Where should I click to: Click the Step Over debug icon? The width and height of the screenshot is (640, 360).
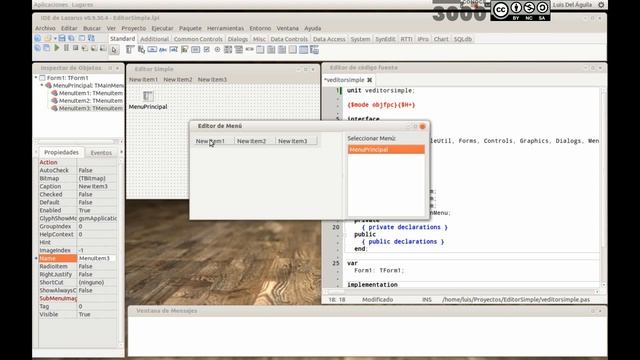(93, 48)
